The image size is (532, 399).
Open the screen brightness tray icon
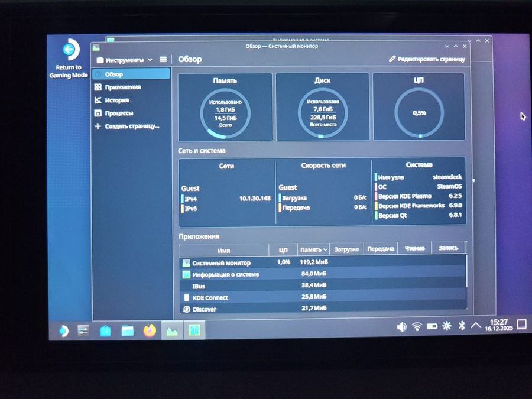(x=447, y=326)
